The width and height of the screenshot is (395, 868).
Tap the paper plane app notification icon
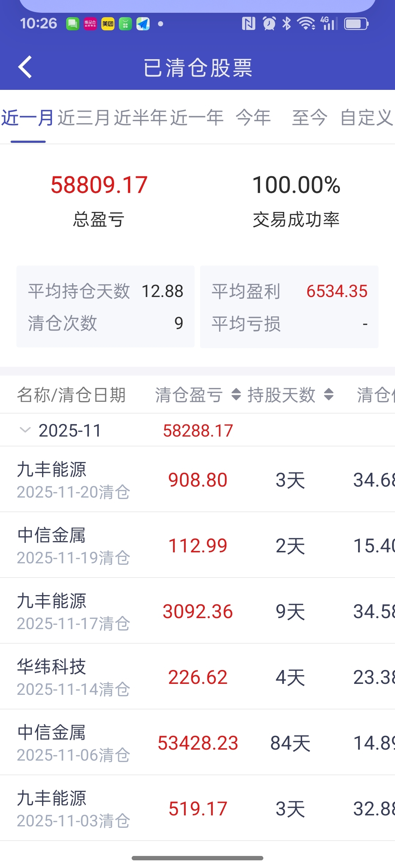tap(143, 24)
